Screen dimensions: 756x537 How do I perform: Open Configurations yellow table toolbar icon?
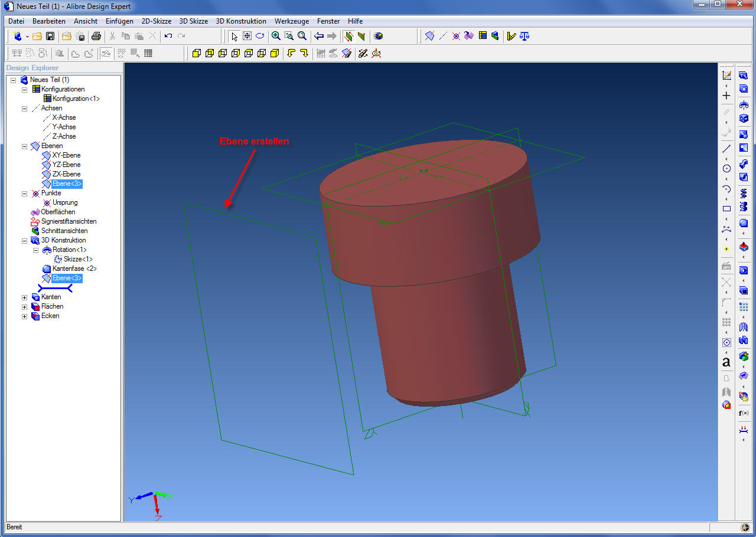tap(483, 36)
